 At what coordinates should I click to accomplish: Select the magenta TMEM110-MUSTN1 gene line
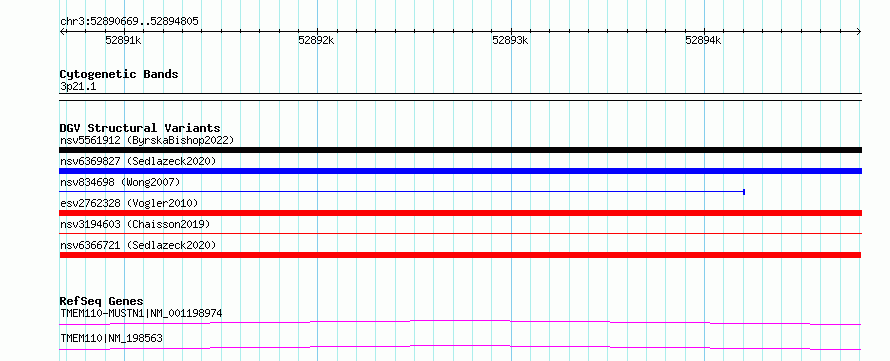click(x=460, y=322)
